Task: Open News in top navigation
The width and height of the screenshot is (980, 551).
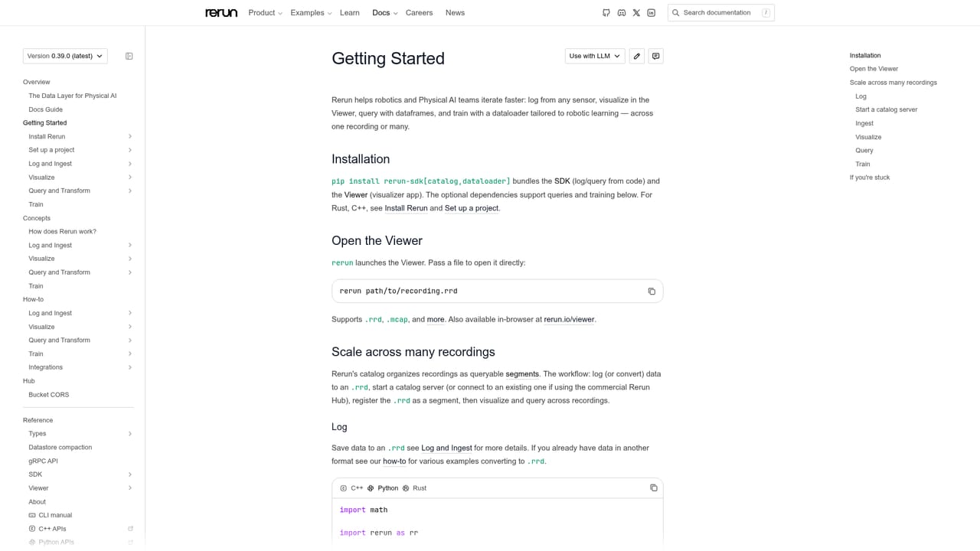Action: (x=455, y=13)
